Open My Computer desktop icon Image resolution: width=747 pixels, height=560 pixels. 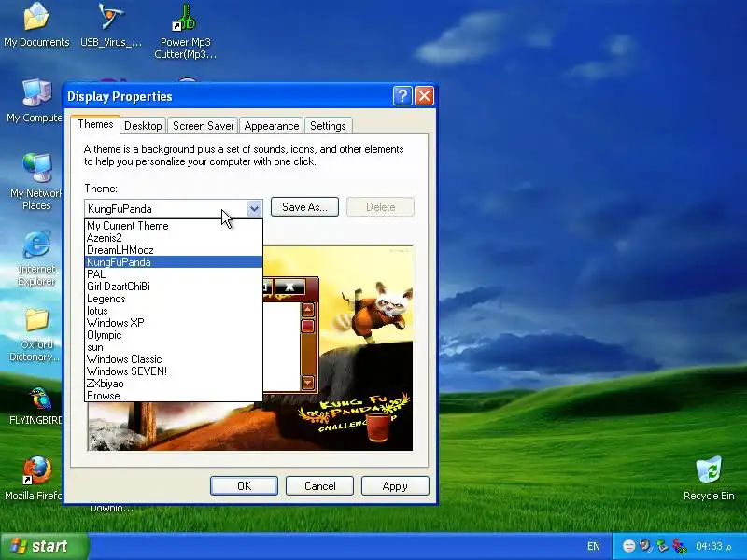coord(35,101)
